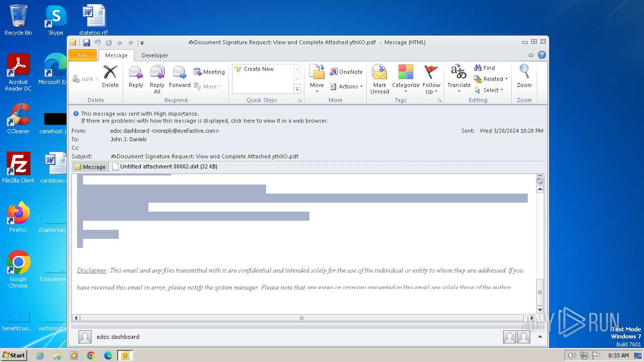This screenshot has width=644, height=362.
Task: Launch FileZilla Client from desktop
Action: point(18,168)
